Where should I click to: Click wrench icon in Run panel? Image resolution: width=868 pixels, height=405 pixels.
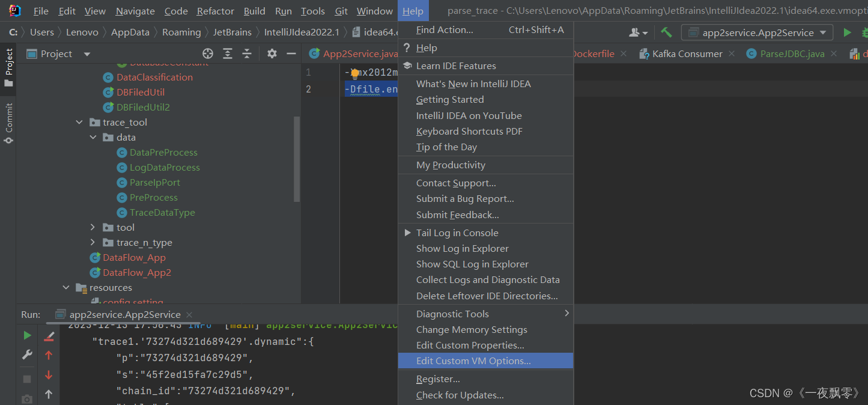click(x=27, y=355)
